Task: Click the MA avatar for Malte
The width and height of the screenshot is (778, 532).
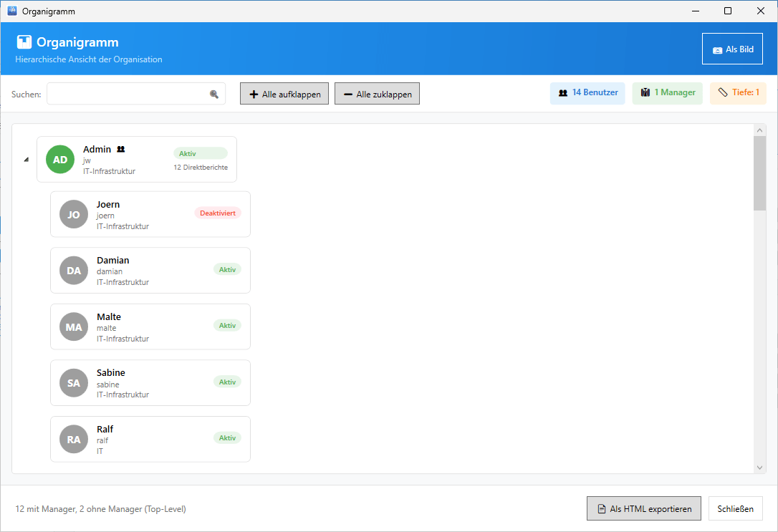Action: coord(74,327)
